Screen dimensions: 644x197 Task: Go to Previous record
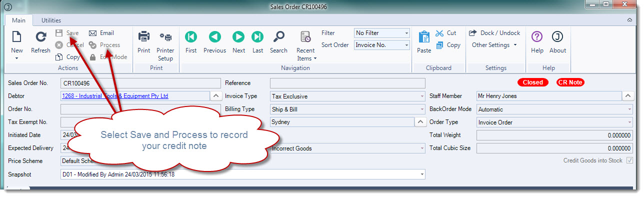(x=214, y=36)
